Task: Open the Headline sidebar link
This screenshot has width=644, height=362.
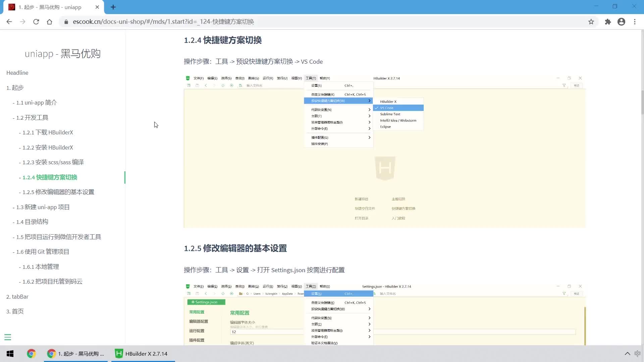Action: pyautogui.click(x=17, y=73)
